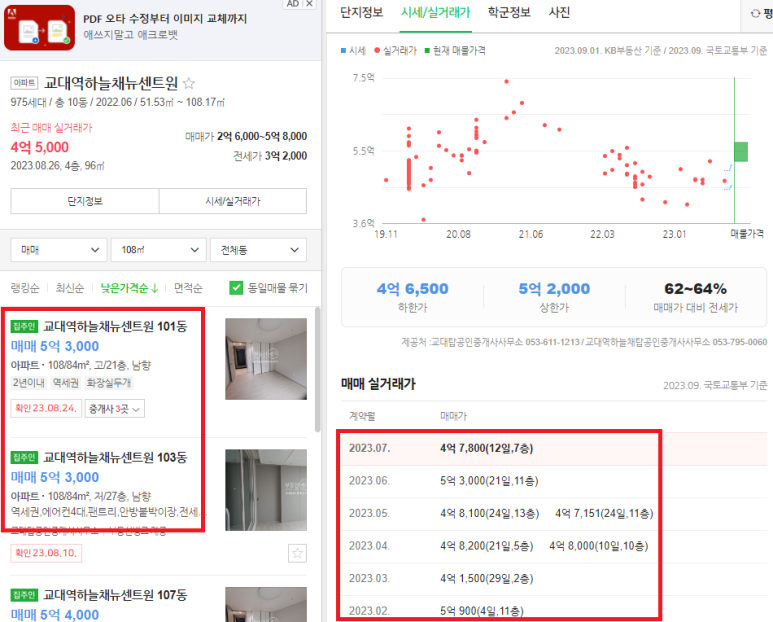
Task: Select 4억 1,500(29일,2층) transaction
Action: point(487,579)
